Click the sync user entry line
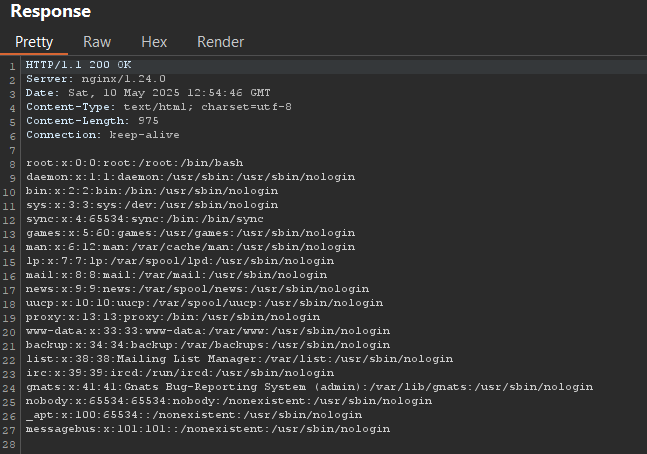Screen dimensions: 647x454 pos(144,219)
